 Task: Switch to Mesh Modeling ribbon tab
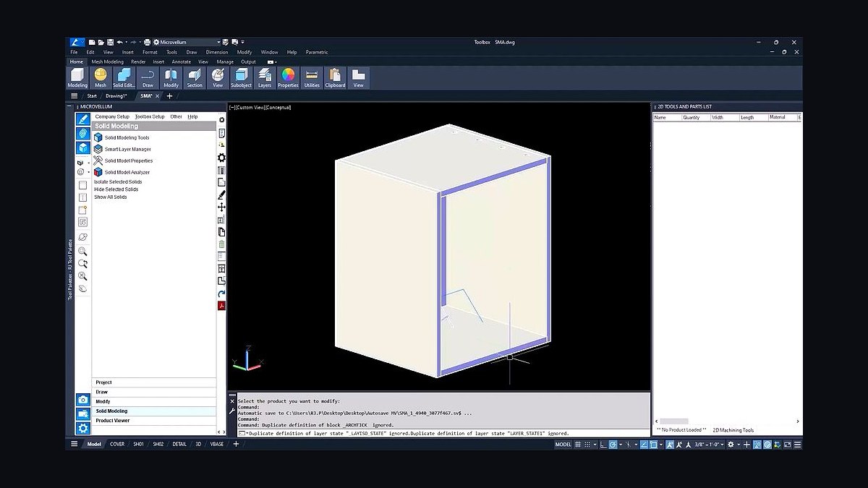[107, 62]
